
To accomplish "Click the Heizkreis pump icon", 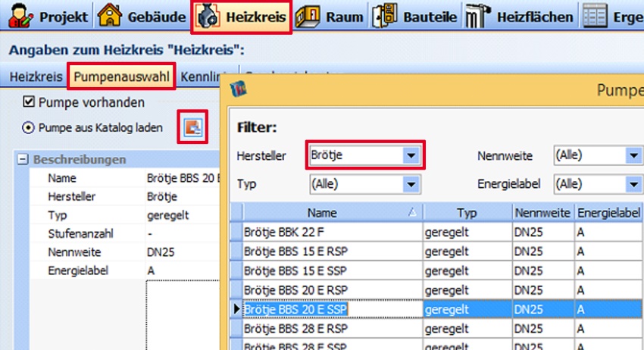I will pos(208,17).
